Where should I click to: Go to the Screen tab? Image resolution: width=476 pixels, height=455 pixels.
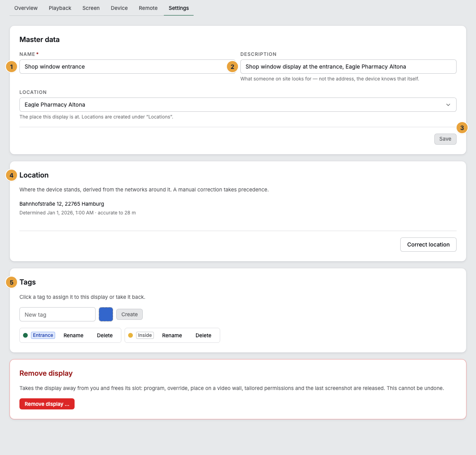91,8
